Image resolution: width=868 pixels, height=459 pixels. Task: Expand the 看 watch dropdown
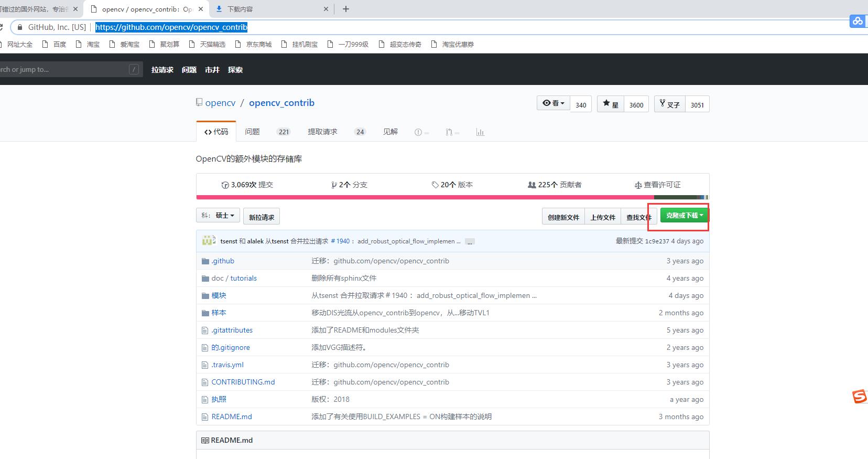554,103
